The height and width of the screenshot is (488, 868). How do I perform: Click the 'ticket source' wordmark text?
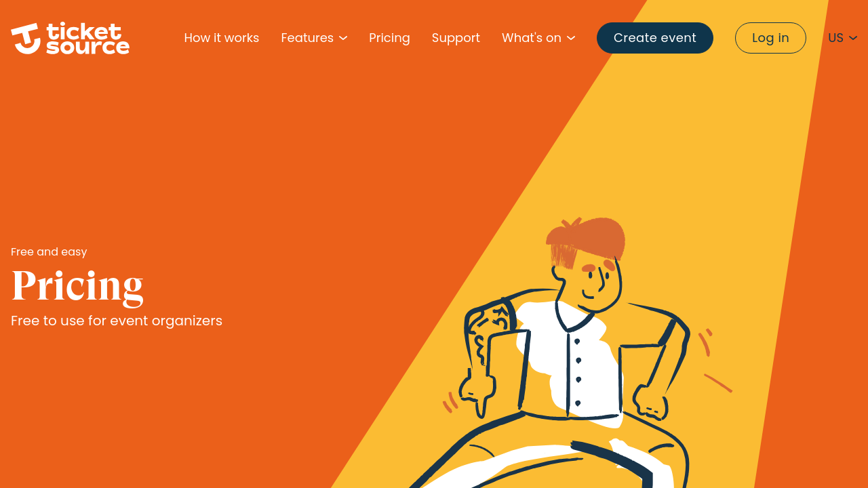pos(87,38)
